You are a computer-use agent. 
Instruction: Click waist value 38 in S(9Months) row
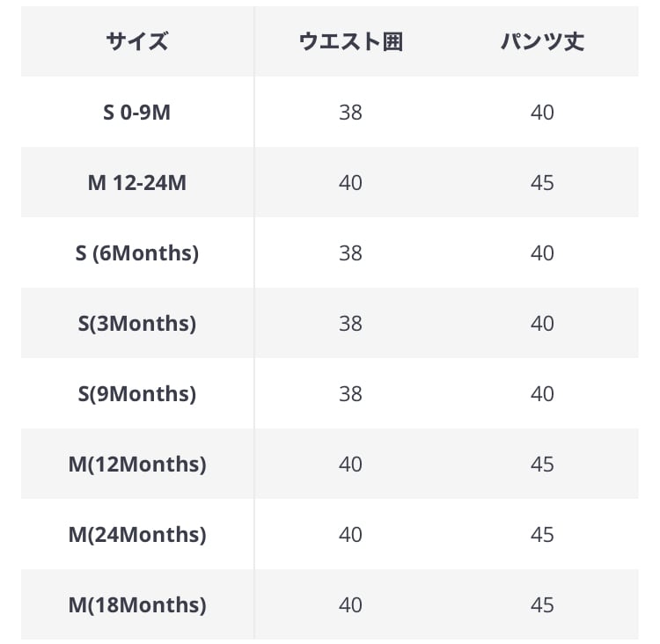pyautogui.click(x=350, y=394)
